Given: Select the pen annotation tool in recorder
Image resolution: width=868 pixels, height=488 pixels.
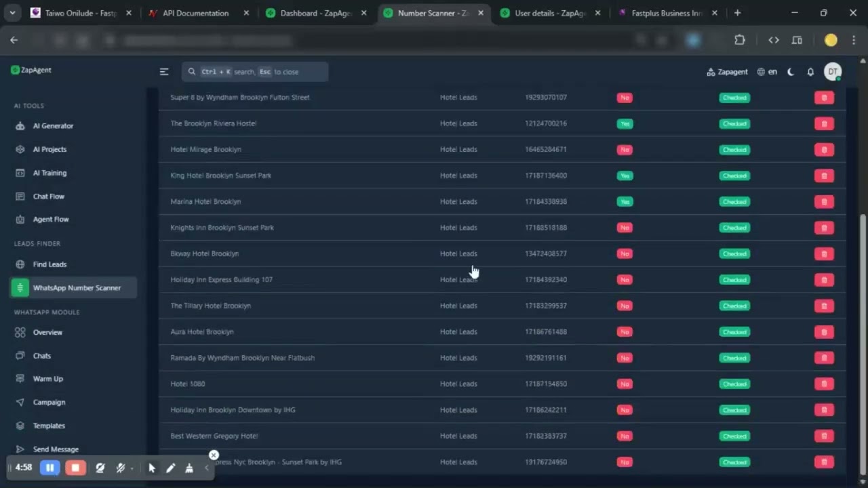Looking at the screenshot, I should (x=171, y=468).
